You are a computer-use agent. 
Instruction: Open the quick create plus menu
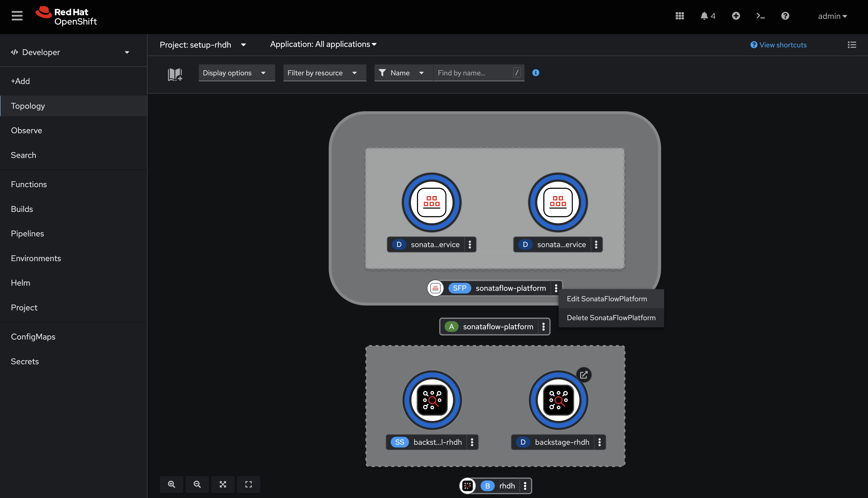pos(736,16)
